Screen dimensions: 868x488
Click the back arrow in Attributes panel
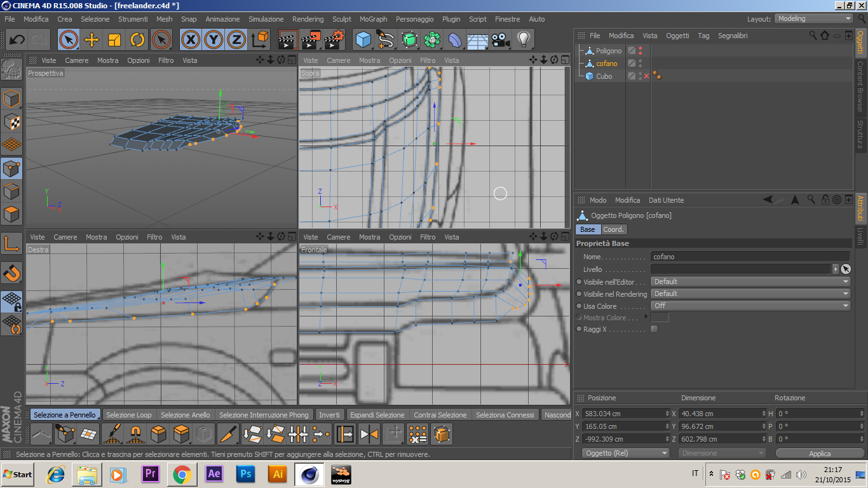point(769,200)
